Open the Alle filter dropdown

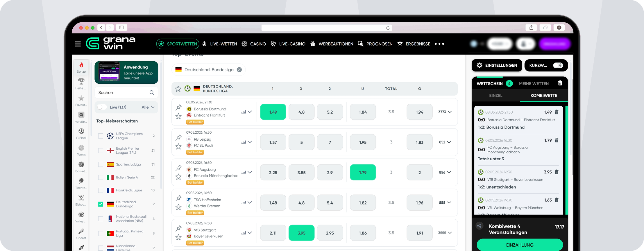[148, 107]
